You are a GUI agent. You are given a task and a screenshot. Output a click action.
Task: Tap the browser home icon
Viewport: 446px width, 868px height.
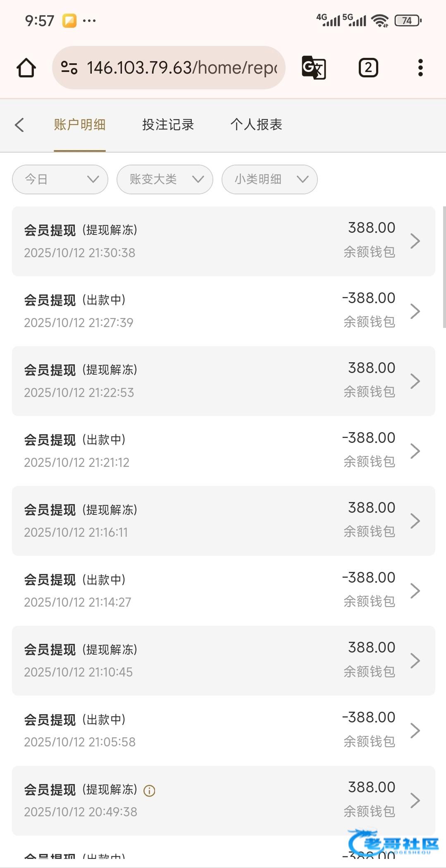26,68
